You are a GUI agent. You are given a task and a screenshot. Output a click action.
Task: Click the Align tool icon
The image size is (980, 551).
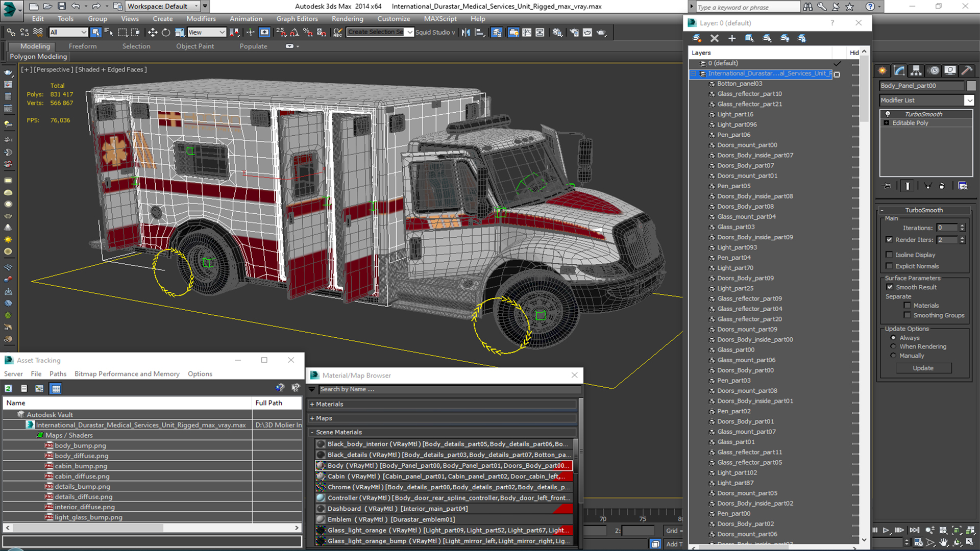479,32
